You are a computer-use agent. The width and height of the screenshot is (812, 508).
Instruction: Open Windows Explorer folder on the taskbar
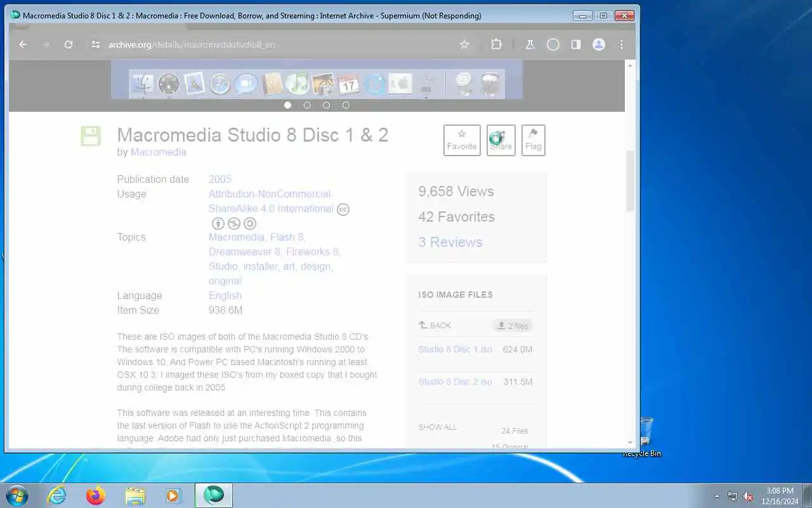coord(135,495)
